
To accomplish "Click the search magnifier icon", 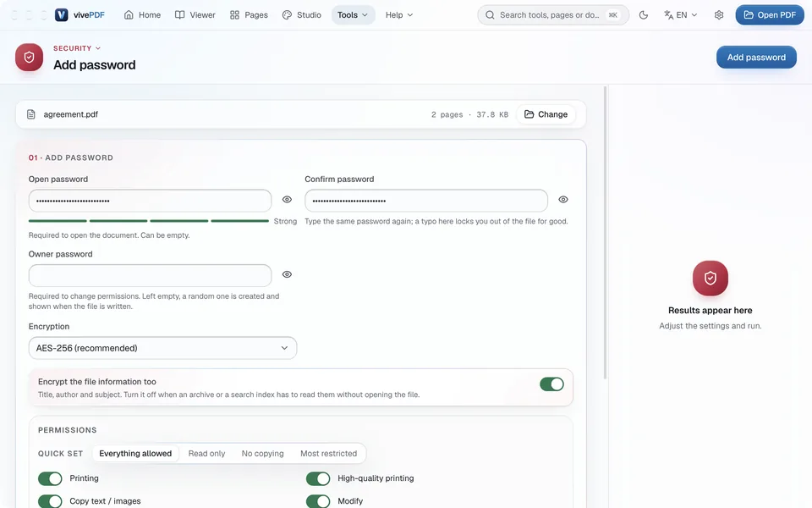I will point(490,15).
